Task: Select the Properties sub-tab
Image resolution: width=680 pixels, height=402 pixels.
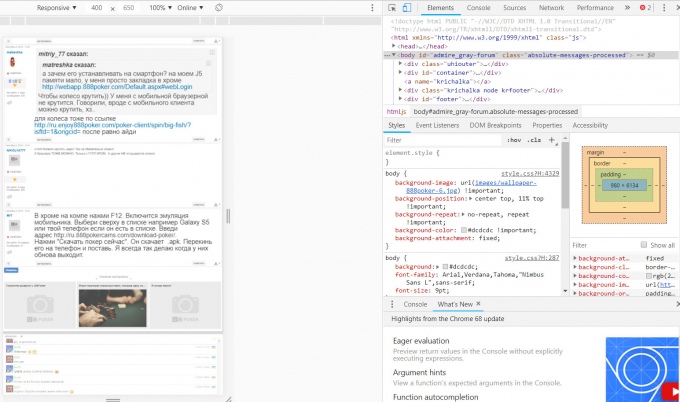Action: [x=547, y=125]
